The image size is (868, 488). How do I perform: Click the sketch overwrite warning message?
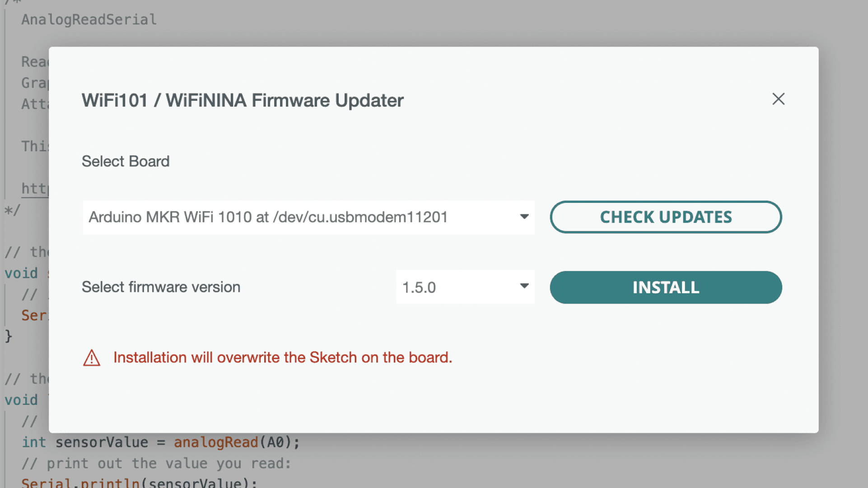(x=282, y=357)
